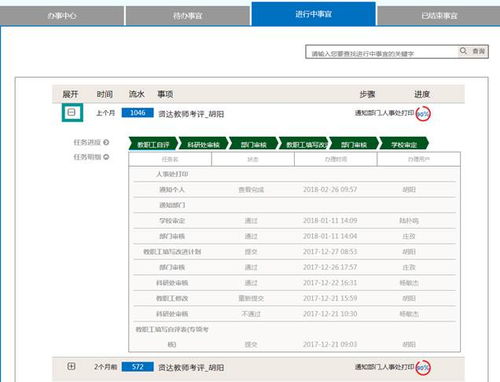Click the 上个月 time cell

tap(105, 113)
